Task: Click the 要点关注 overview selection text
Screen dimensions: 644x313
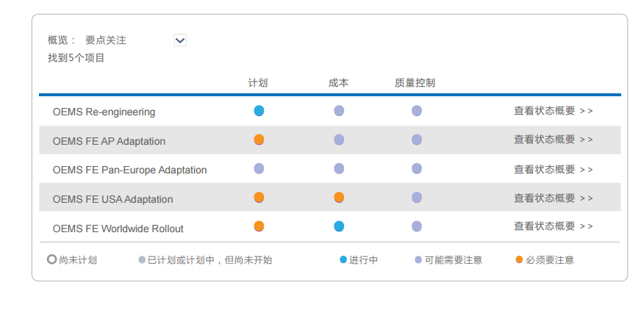Action: point(106,40)
